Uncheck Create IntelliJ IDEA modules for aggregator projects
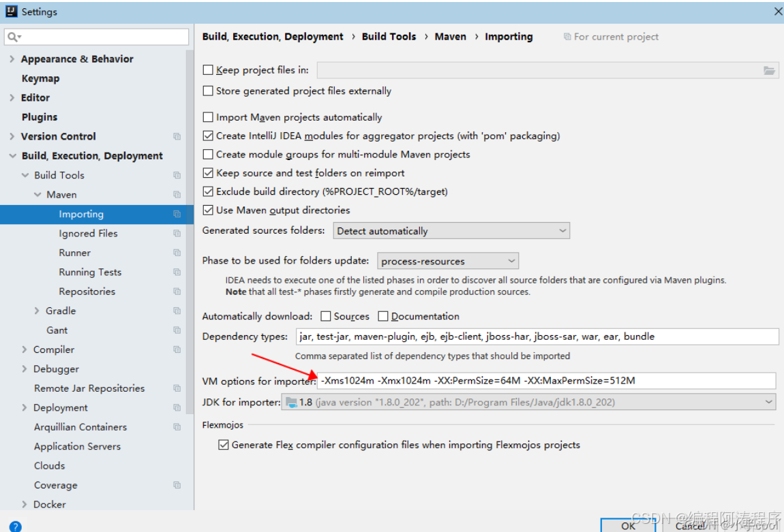Viewport: 784px width, 532px height. click(x=208, y=136)
